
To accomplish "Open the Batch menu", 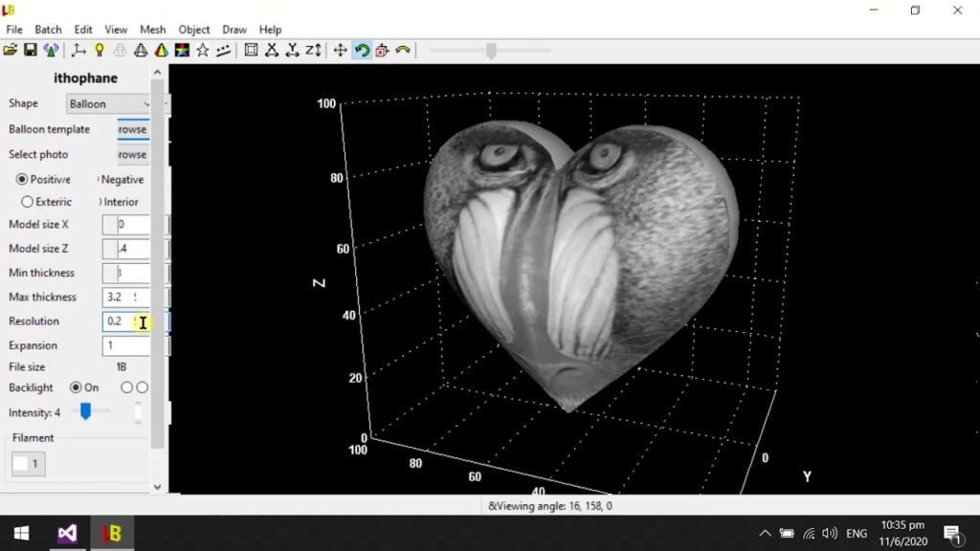I will pos(48,30).
